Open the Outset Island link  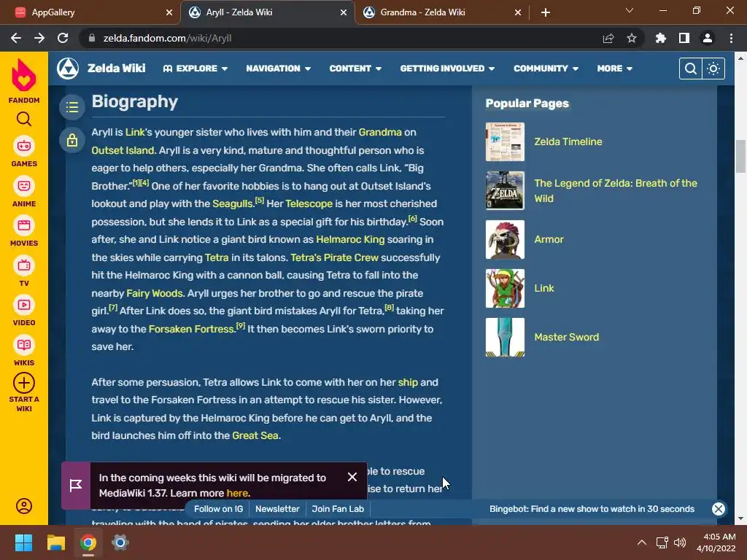coord(123,150)
